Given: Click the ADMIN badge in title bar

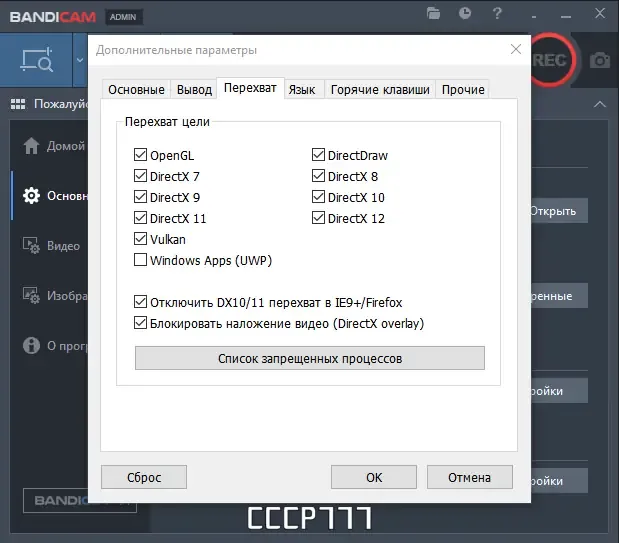Looking at the screenshot, I should pos(124,17).
